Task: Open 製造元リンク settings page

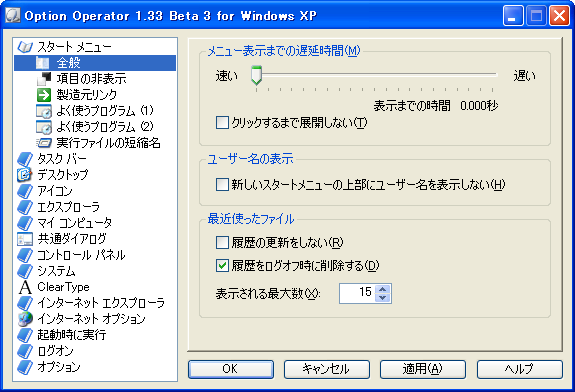Action: point(87,95)
